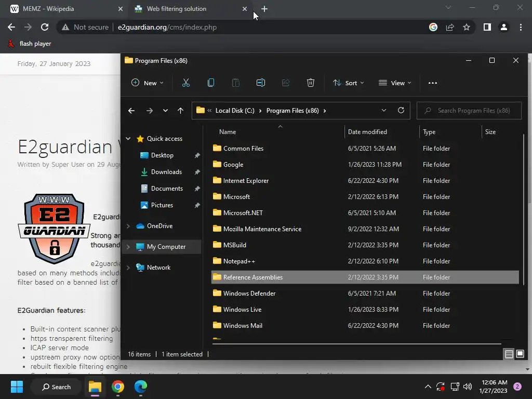532x399 pixels.
Task: Open the See more ellipsis menu in Explorer
Action: (433, 83)
